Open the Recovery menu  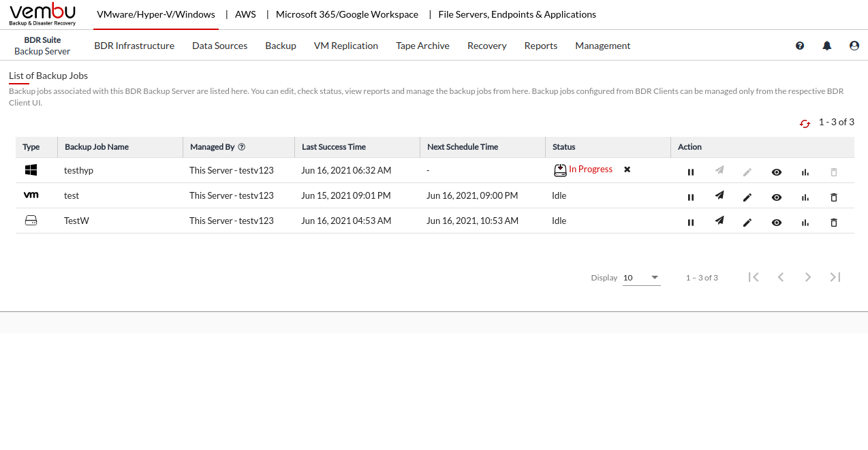(x=486, y=46)
